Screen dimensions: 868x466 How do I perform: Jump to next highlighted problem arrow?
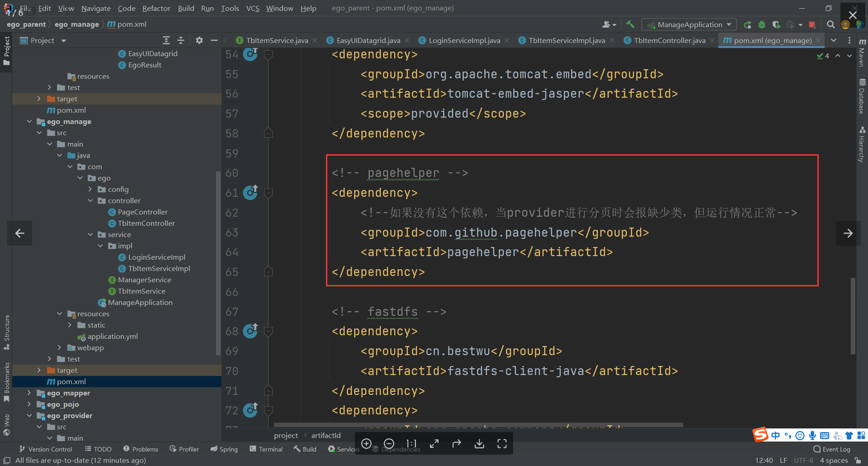[849, 56]
